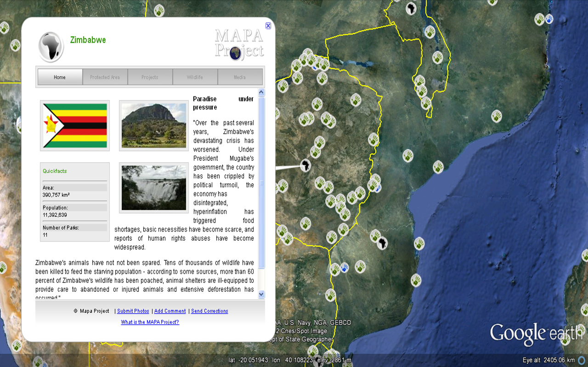Click the area value 390,757 km²
The height and width of the screenshot is (367, 588).
[x=56, y=195]
